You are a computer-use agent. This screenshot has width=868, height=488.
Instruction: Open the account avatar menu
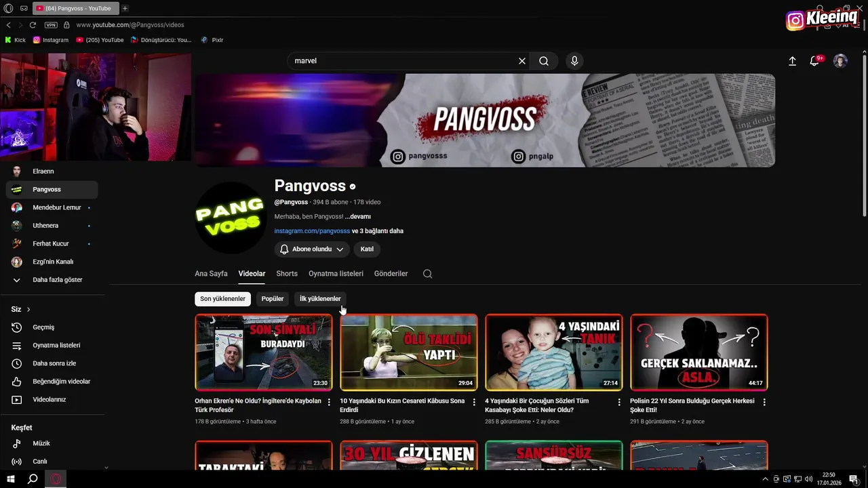pos(840,61)
